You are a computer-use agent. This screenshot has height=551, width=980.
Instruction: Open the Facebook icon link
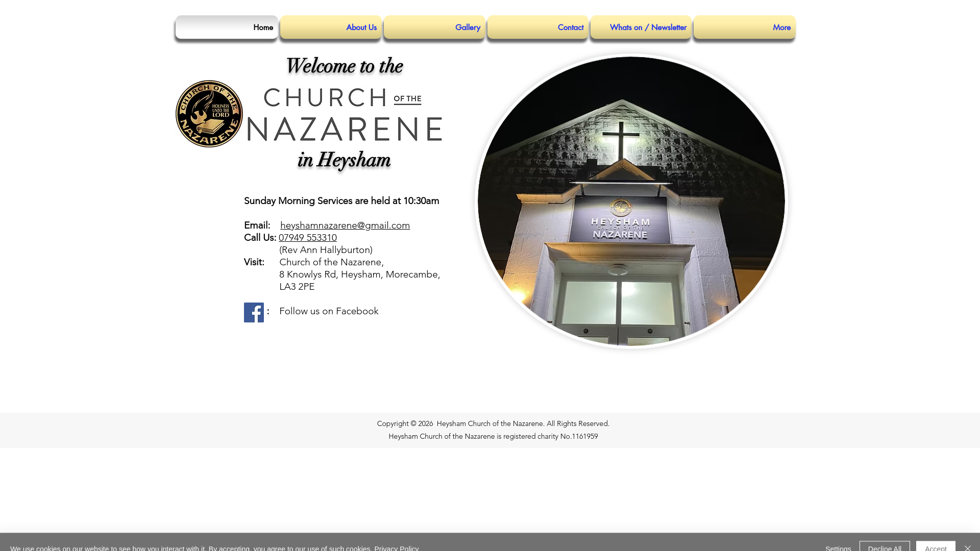tap(254, 312)
